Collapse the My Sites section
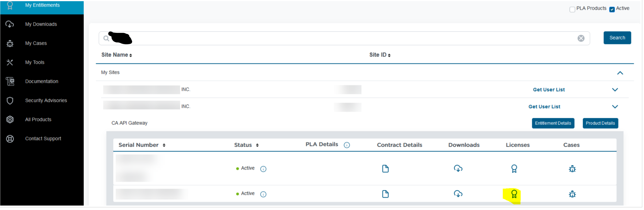The width and height of the screenshot is (644, 210). [620, 73]
